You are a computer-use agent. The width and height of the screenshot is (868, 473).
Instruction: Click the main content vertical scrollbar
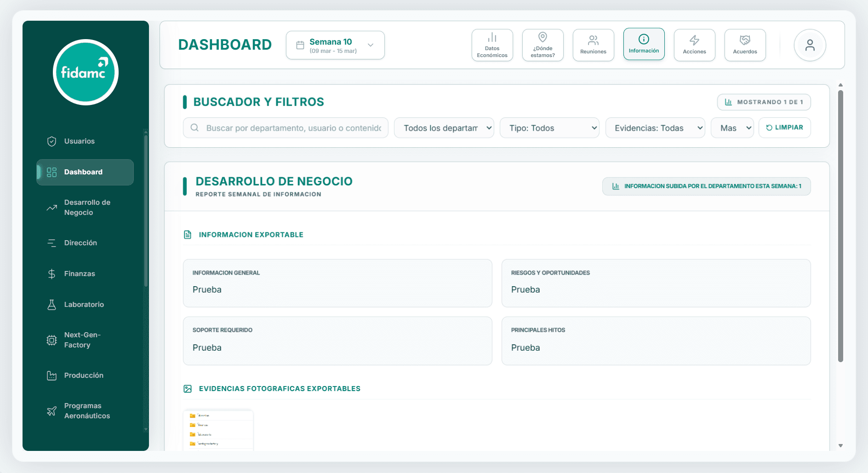[840, 225]
